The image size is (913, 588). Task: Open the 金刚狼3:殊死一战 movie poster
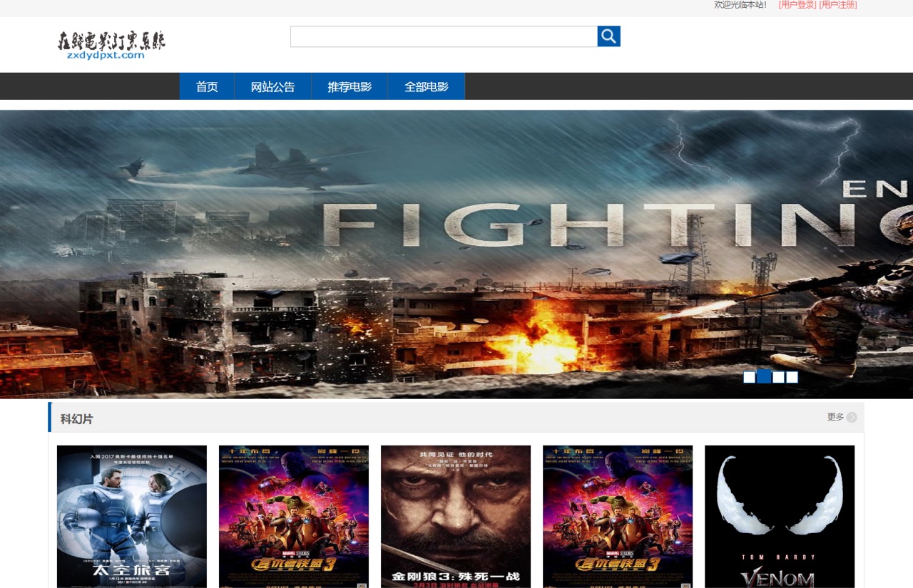(x=456, y=517)
